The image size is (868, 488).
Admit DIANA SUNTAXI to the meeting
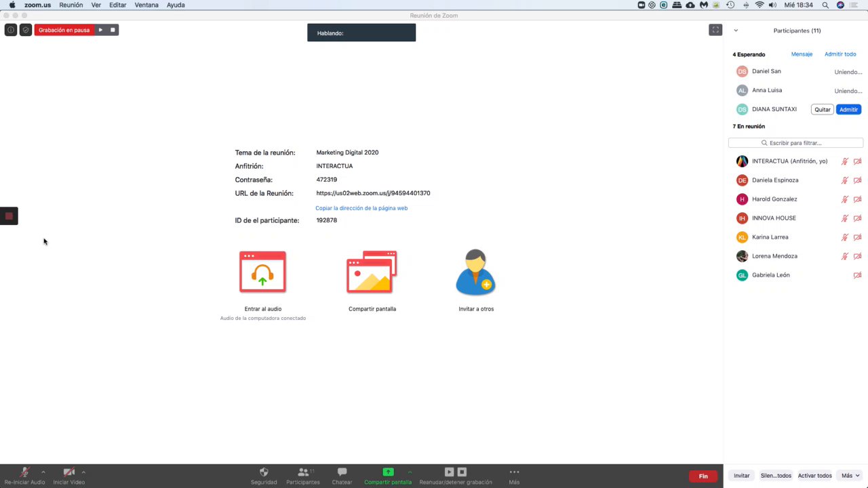848,109
